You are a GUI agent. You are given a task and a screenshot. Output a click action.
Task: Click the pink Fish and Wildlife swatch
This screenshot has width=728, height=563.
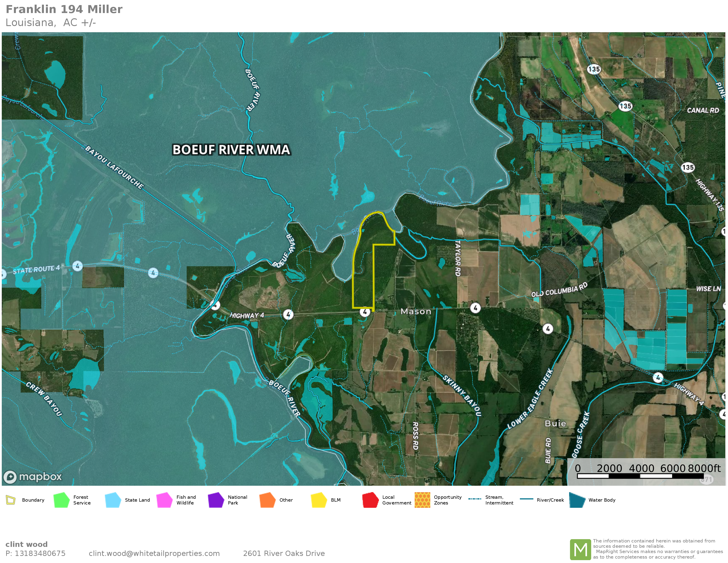click(164, 500)
